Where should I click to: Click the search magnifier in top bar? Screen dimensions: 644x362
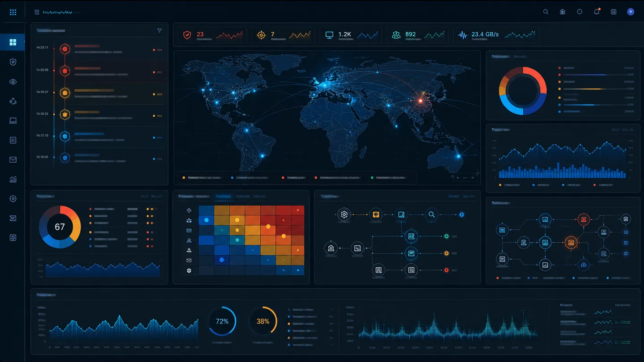(546, 12)
